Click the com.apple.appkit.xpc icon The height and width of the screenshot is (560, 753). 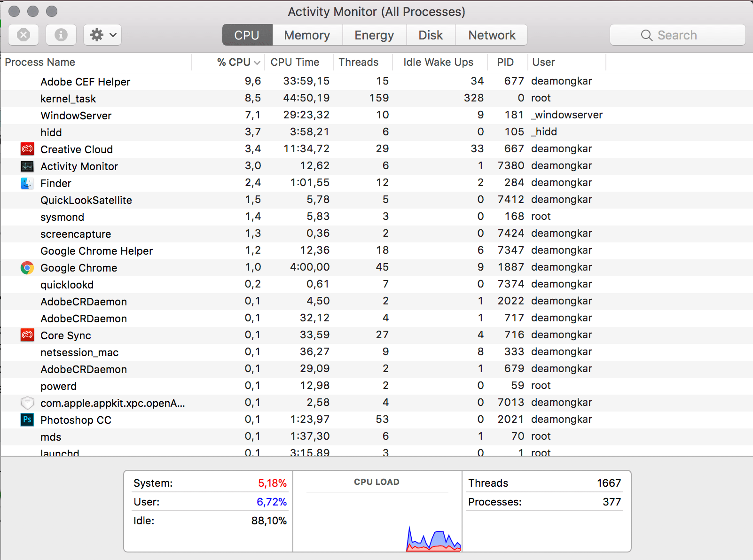coord(27,403)
